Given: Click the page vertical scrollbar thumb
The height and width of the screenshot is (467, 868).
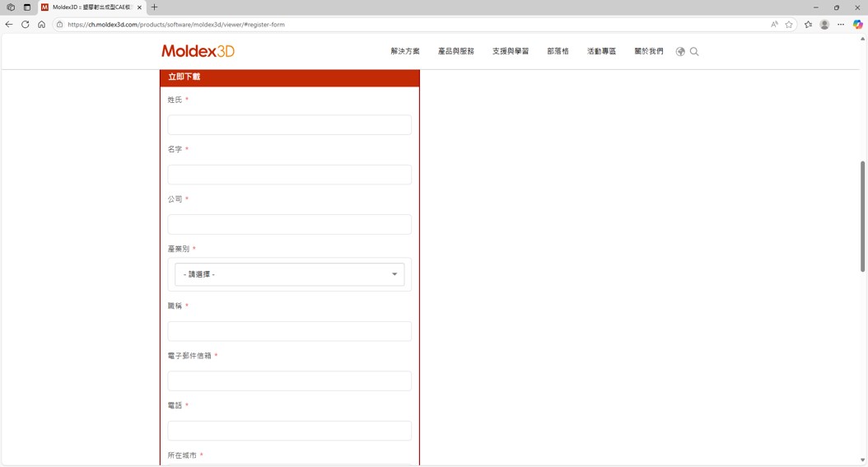Looking at the screenshot, I should 862,217.
